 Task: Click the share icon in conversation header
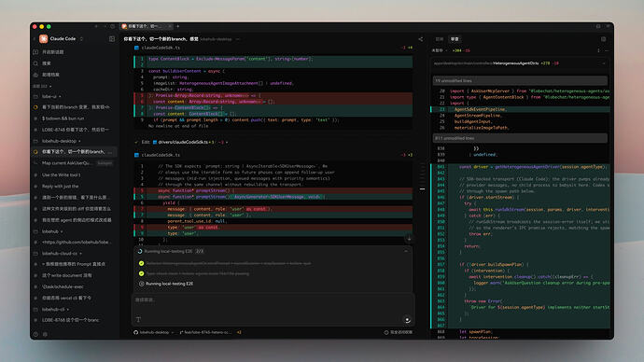point(421,39)
